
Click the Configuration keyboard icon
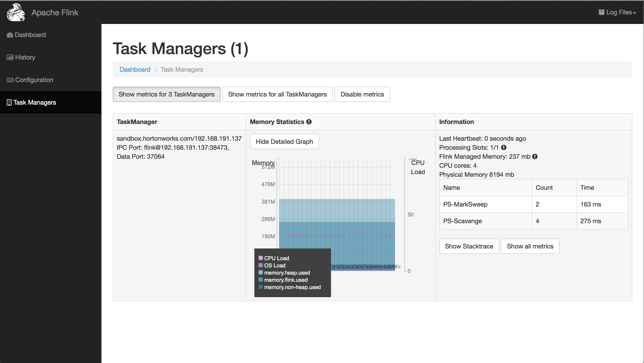[x=10, y=80]
